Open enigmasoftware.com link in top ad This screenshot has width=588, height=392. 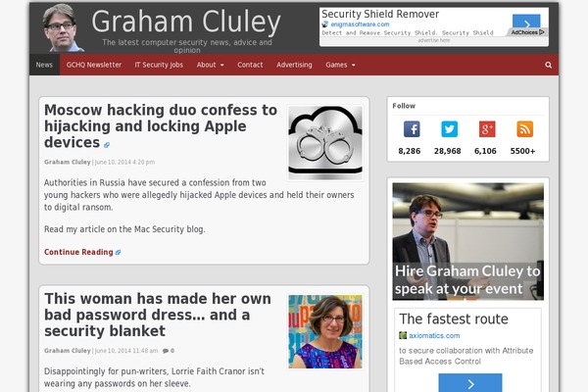tap(360, 24)
